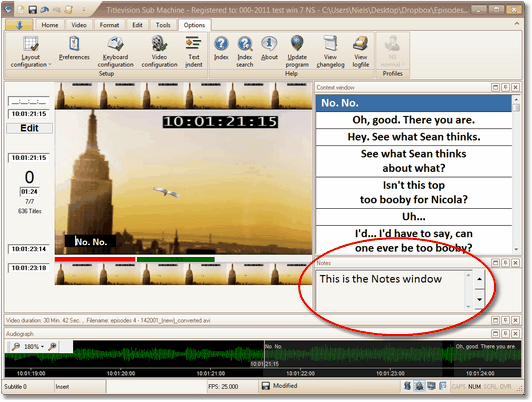Click the second status bar tray icon
This screenshot has height=402, width=532.
click(x=419, y=386)
